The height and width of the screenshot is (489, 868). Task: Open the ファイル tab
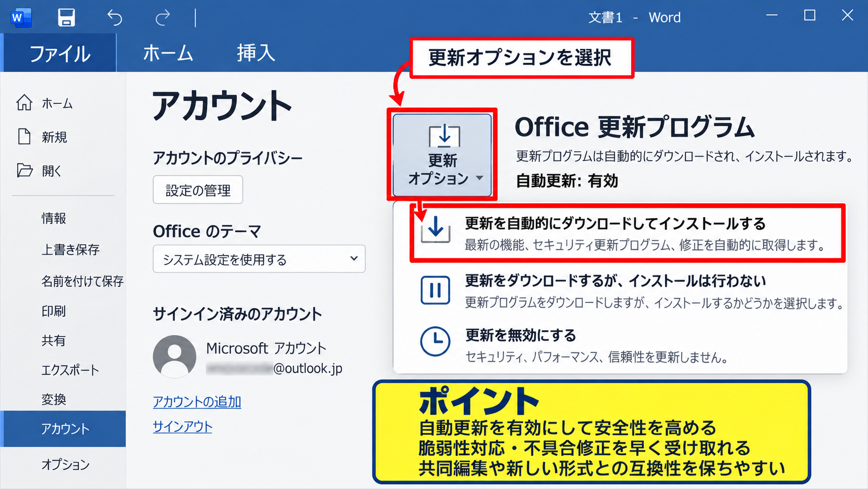59,53
